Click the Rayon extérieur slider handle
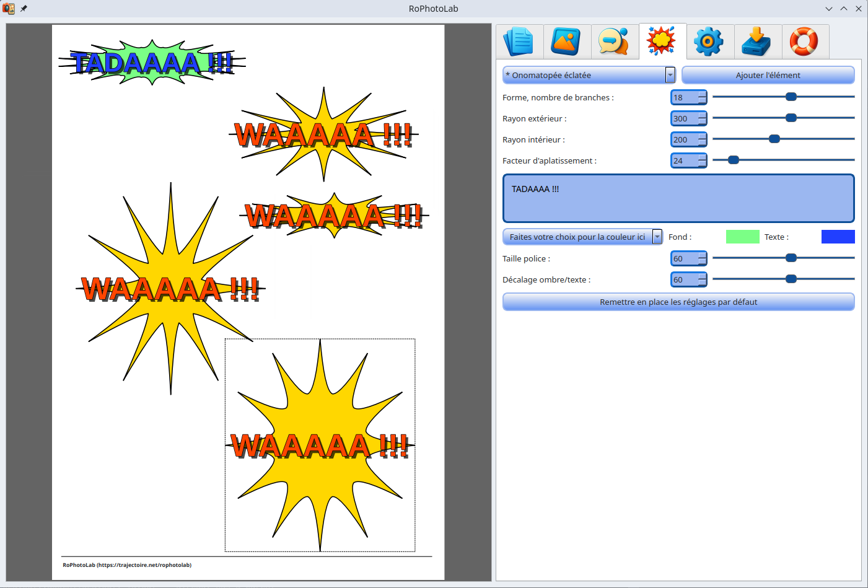The image size is (868, 588). [x=791, y=118]
